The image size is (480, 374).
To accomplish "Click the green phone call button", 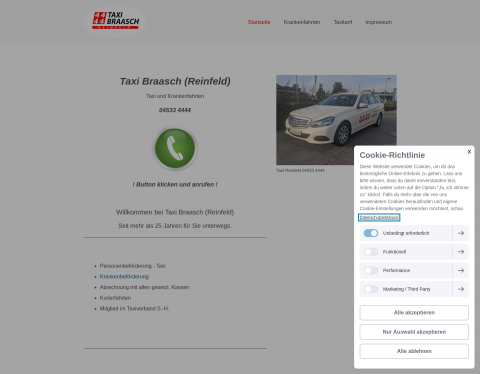I will pos(175,148).
